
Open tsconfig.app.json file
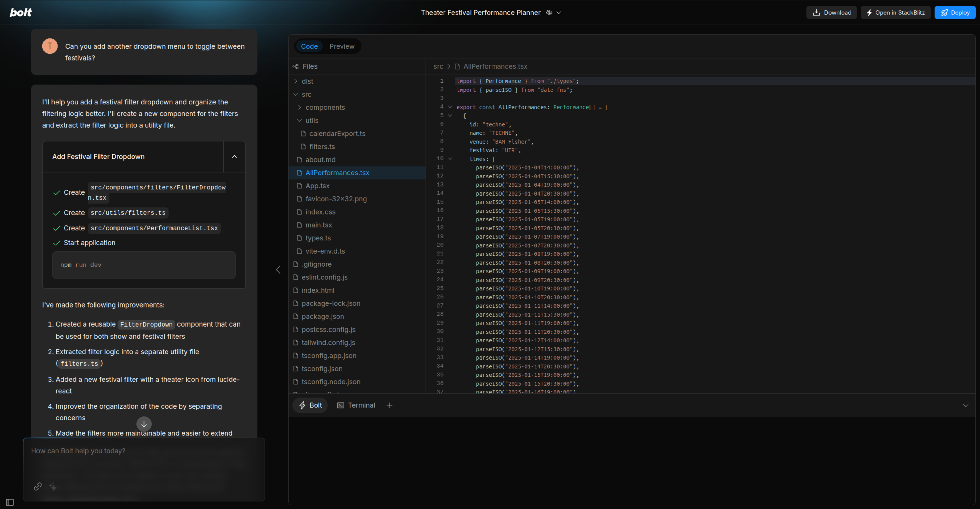[x=357, y=356]
